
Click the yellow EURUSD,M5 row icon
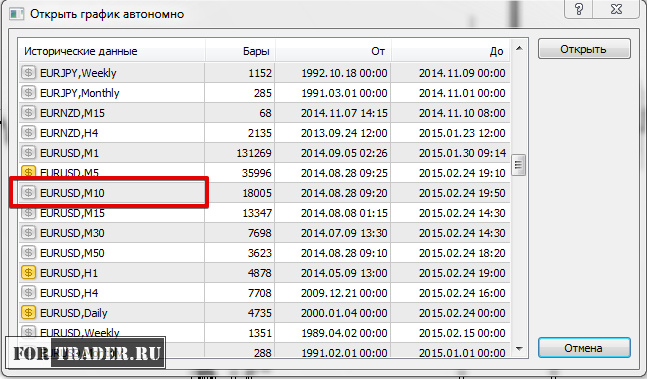(28, 172)
